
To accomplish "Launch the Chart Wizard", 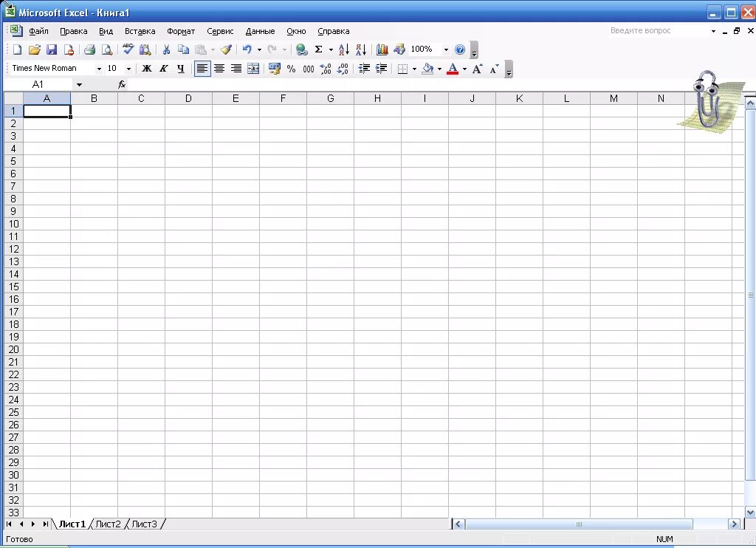I will coord(382,49).
